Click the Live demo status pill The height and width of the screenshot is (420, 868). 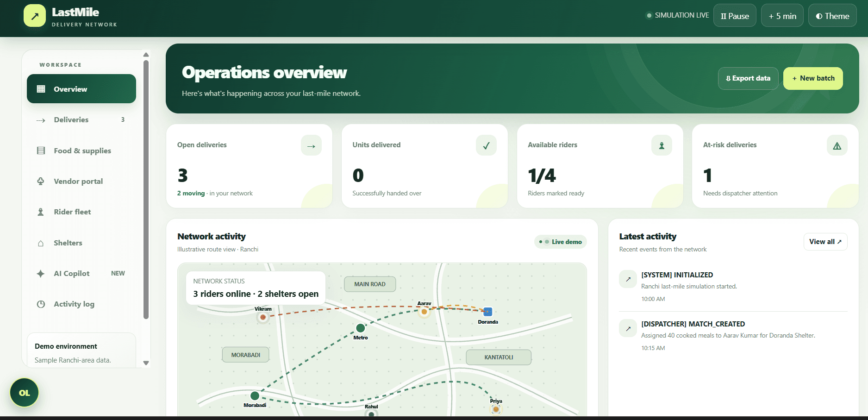tap(561, 242)
